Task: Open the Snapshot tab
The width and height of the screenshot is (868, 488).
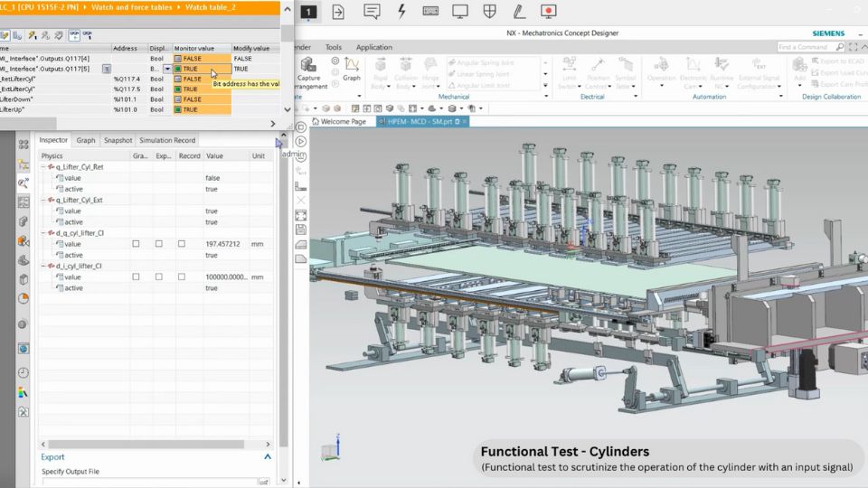Action: tap(118, 141)
